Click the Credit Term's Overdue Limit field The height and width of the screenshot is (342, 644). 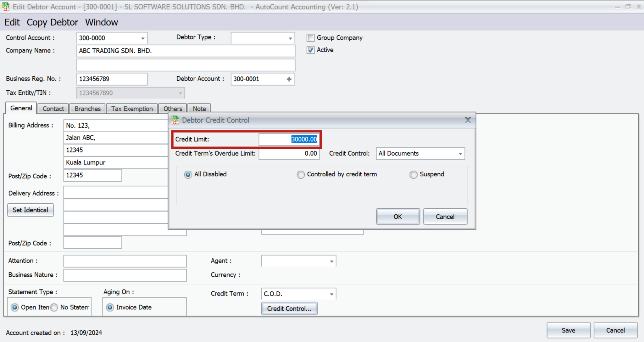(x=289, y=154)
